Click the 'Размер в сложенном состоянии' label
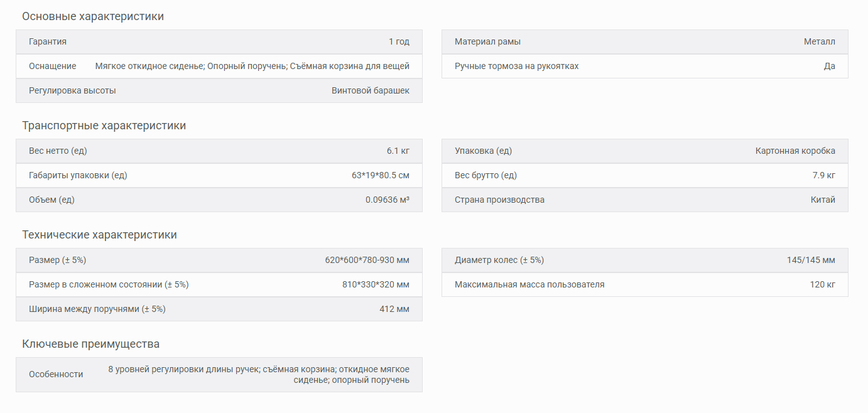Image resolution: width=868 pixels, height=413 pixels. click(x=109, y=284)
